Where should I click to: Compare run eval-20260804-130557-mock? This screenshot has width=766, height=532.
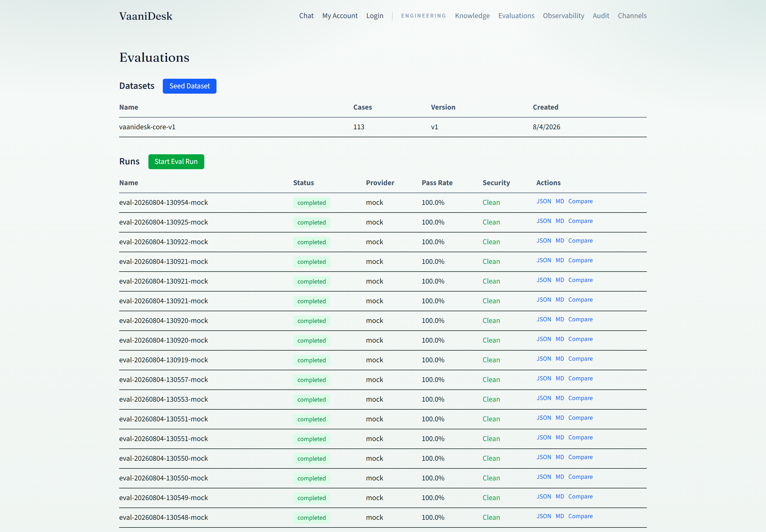580,378
